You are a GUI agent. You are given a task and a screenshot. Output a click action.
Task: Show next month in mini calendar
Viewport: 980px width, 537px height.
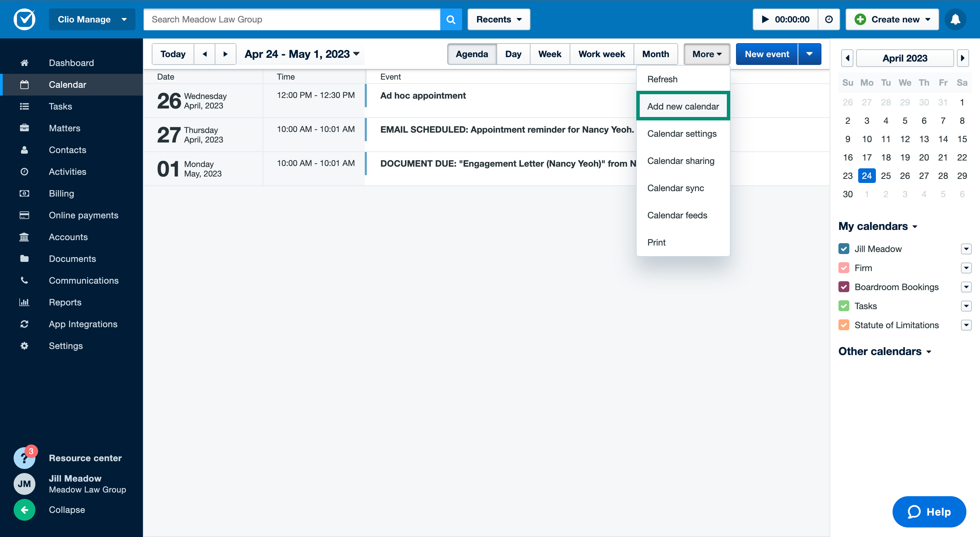click(x=963, y=58)
